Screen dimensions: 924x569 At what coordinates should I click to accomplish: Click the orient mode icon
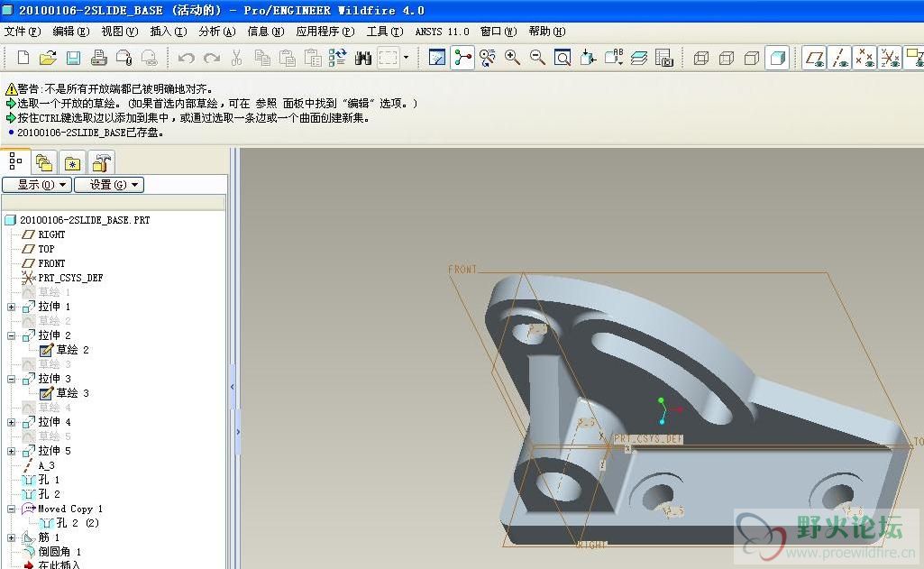point(488,58)
